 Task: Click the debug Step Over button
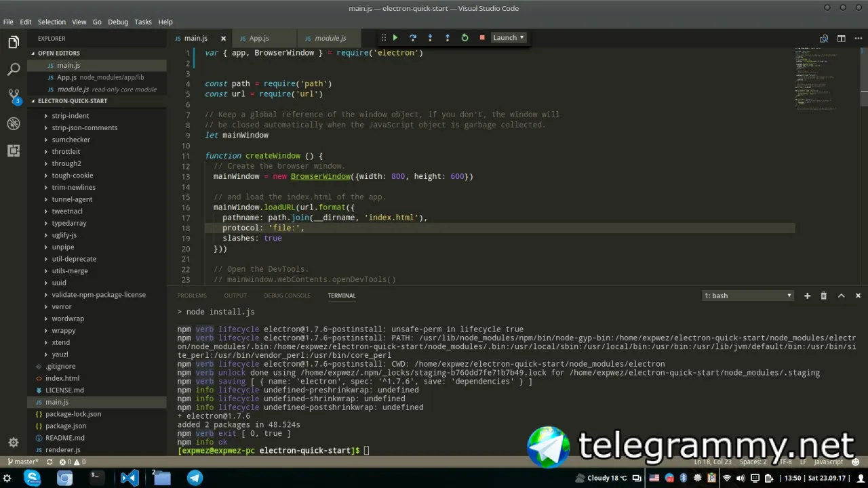pos(412,38)
